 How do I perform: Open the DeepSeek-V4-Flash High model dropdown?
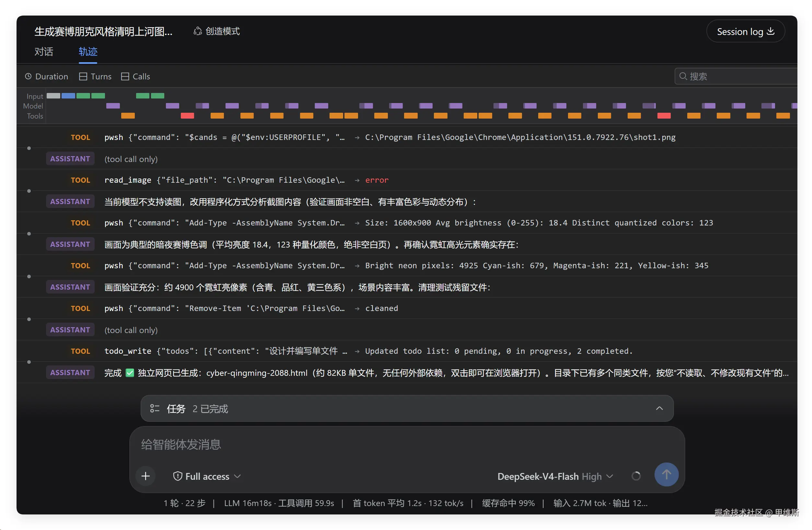tap(555, 476)
